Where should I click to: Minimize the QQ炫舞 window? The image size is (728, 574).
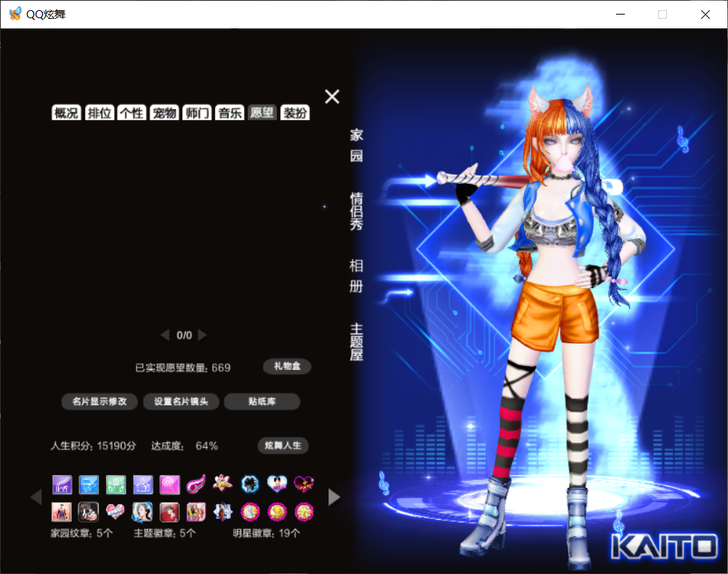pos(620,15)
